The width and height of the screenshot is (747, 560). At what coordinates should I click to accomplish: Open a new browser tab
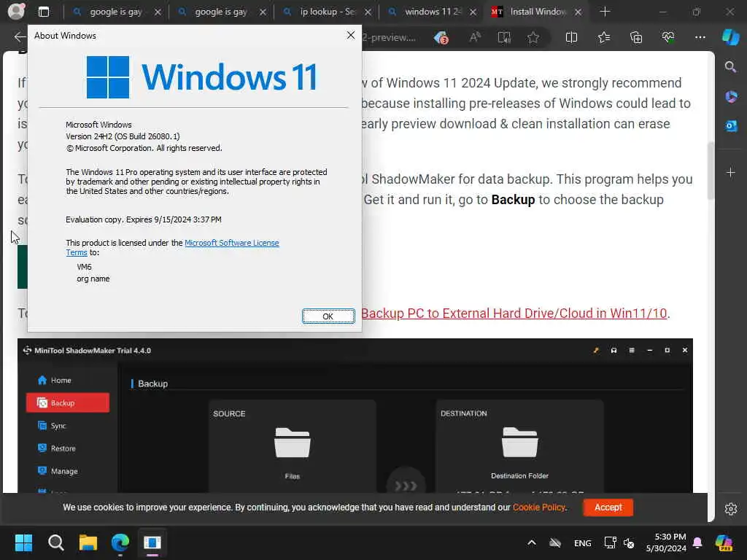coord(605,12)
